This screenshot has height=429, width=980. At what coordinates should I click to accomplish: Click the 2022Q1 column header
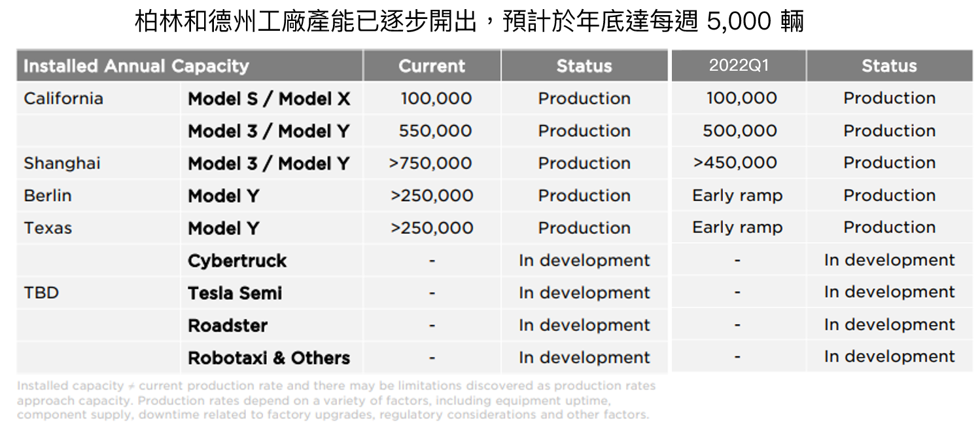tap(739, 66)
